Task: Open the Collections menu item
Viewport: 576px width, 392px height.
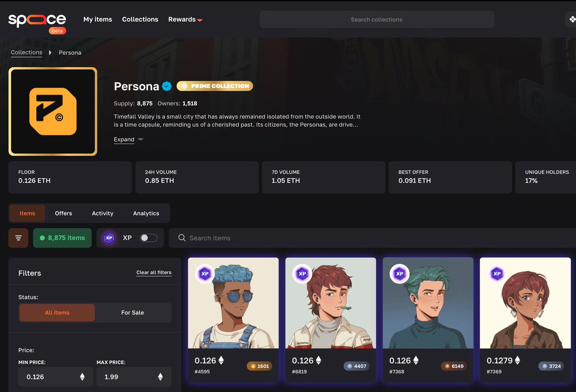Action: [x=140, y=19]
